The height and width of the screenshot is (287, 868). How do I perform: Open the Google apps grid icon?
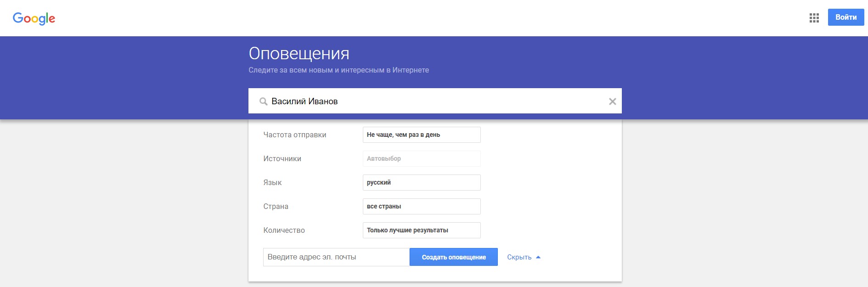coord(814,18)
